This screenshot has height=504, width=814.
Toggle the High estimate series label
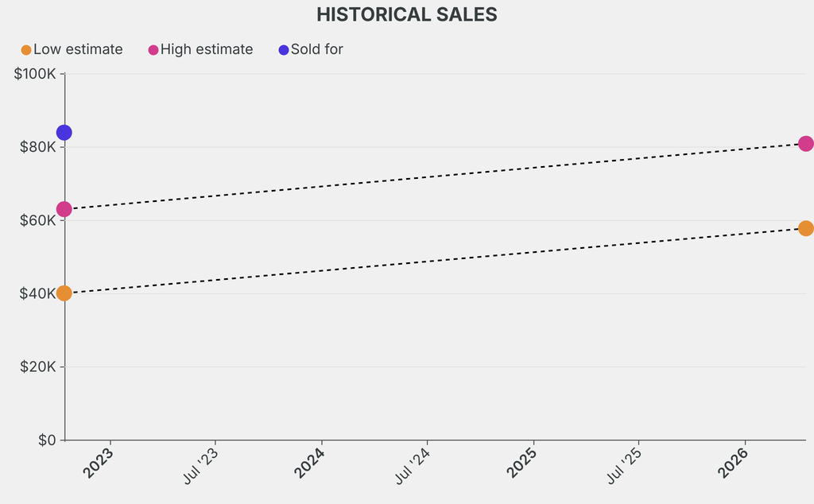207,49
